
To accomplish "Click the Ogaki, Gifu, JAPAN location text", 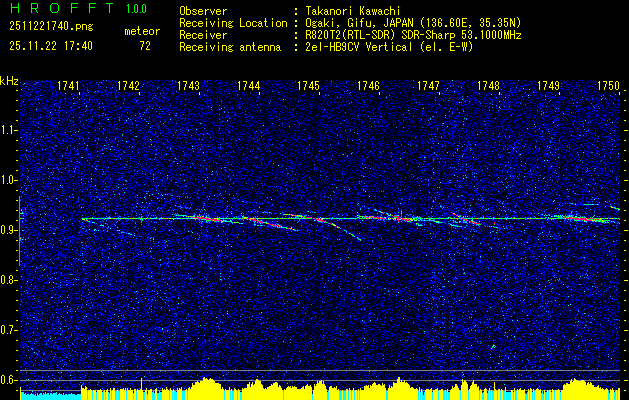I will click(x=413, y=23).
